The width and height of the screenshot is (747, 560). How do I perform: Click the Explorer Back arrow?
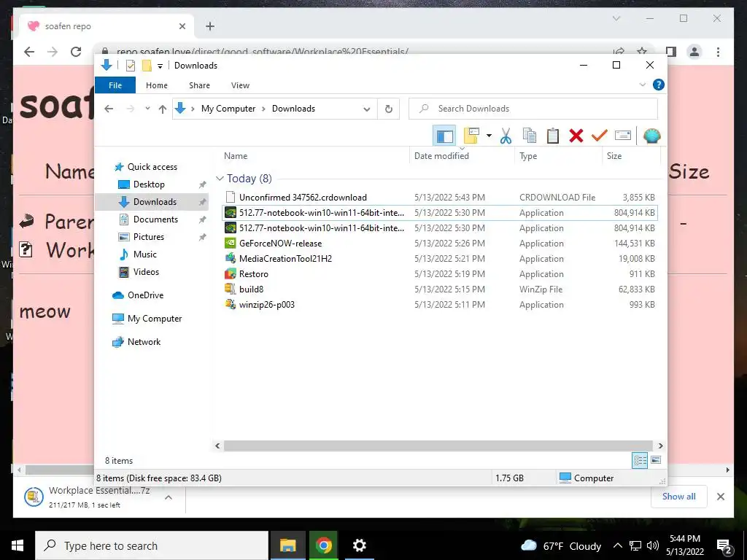click(109, 109)
